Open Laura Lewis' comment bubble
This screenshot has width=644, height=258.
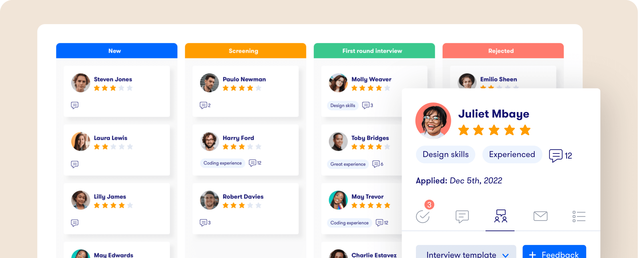point(75,164)
